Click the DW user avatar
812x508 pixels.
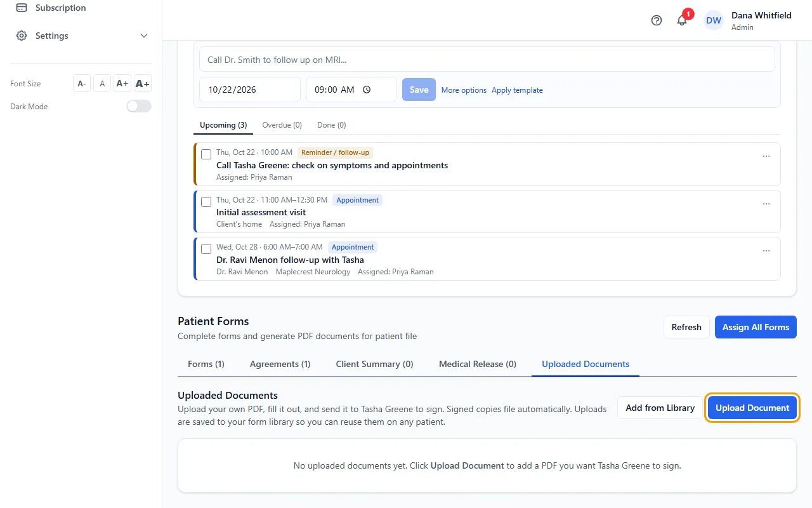[x=714, y=20]
